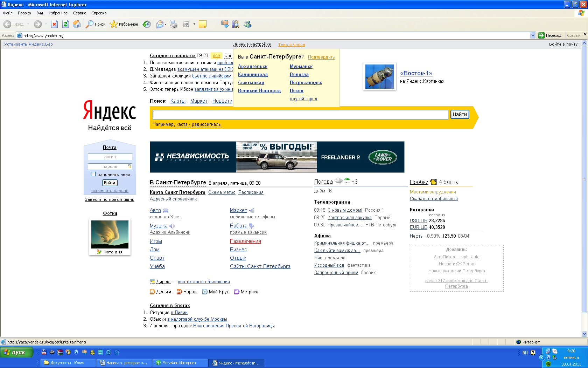Open the Справка menu
Image resolution: width=588 pixels, height=368 pixels.
tap(99, 13)
